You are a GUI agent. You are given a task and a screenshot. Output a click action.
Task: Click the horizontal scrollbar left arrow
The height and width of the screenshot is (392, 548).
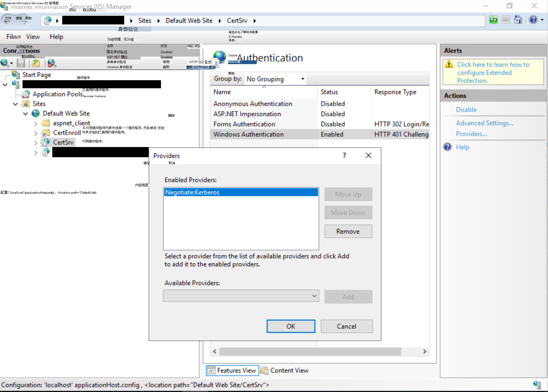point(215,351)
